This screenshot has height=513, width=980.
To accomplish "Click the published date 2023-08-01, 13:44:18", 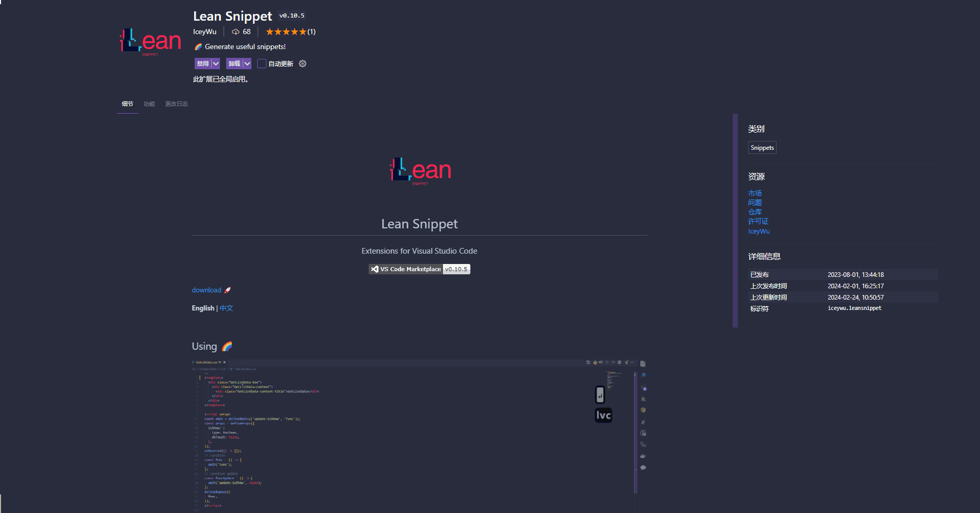I will point(856,275).
